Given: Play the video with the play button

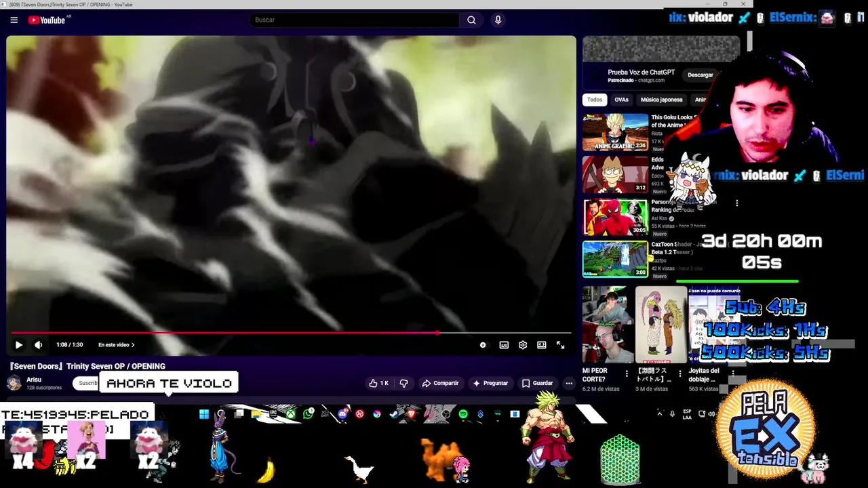Looking at the screenshot, I should click(x=19, y=345).
